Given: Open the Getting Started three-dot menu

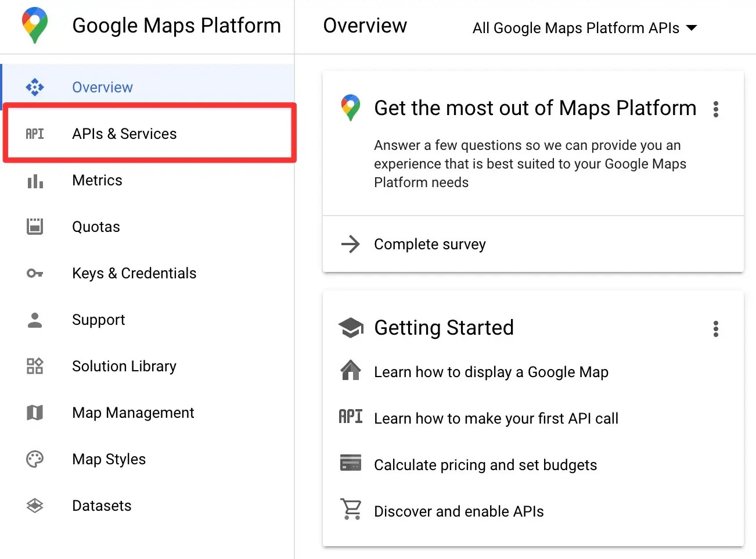Looking at the screenshot, I should tap(716, 329).
